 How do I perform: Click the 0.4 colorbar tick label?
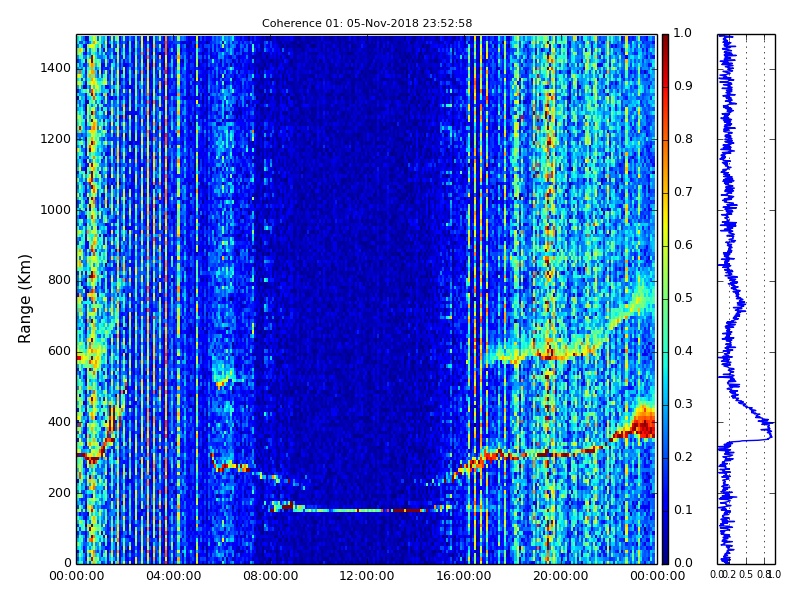pos(683,351)
